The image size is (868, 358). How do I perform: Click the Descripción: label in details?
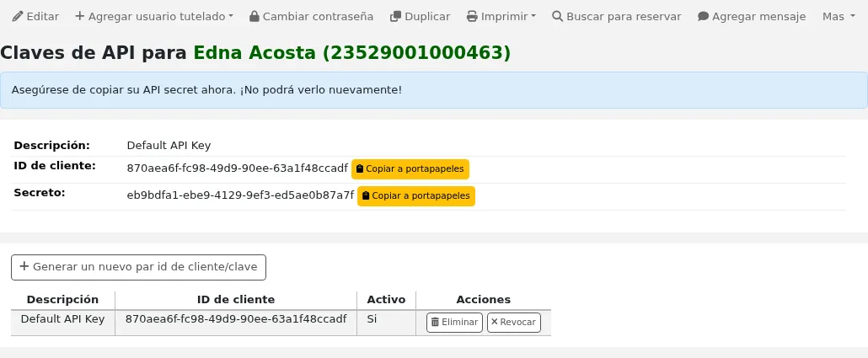tap(51, 146)
